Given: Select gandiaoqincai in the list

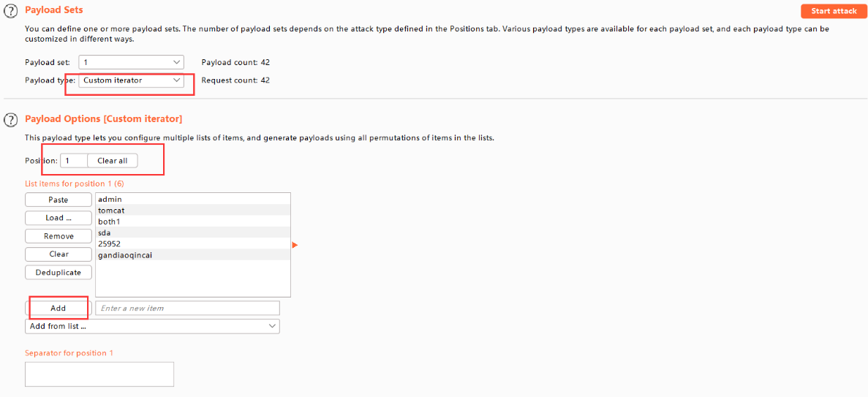Looking at the screenshot, I should pos(125,255).
